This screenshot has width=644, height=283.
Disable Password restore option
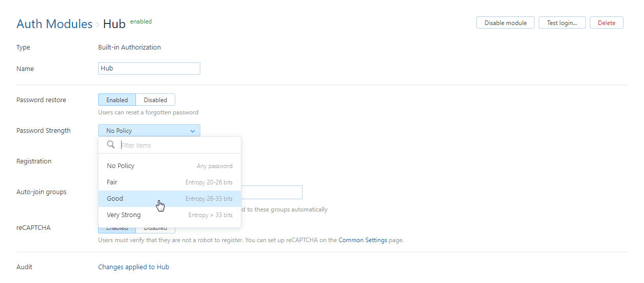pos(155,100)
